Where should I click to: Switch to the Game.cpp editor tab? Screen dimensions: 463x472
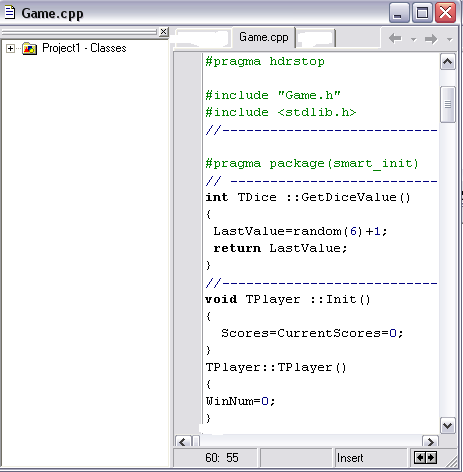point(264,37)
